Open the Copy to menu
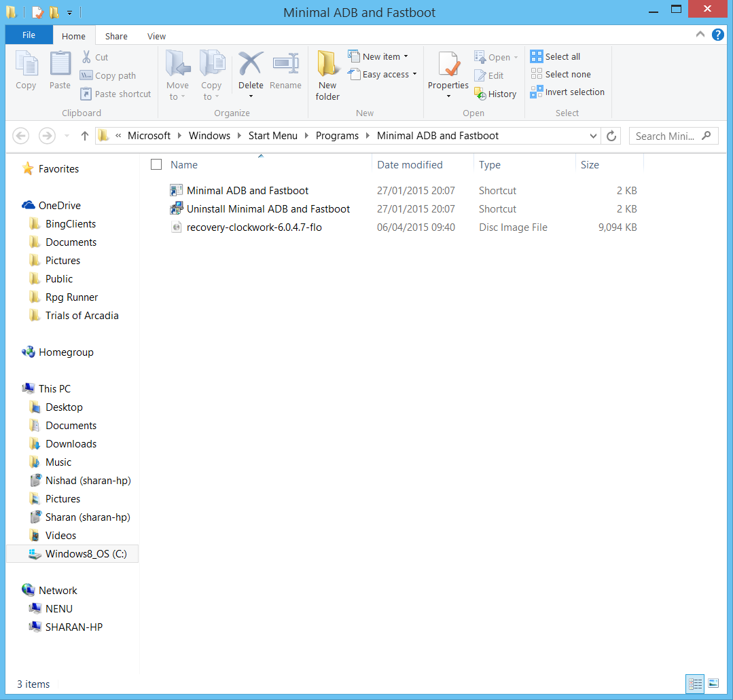This screenshot has height=700, width=733. [211, 75]
